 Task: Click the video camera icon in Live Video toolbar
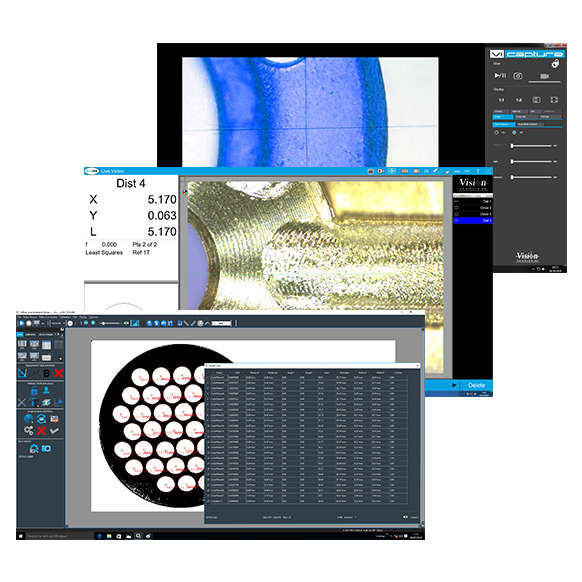(x=380, y=171)
